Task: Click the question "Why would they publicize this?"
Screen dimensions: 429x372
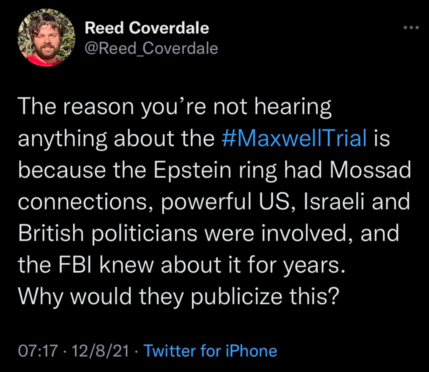Action: pos(178,296)
